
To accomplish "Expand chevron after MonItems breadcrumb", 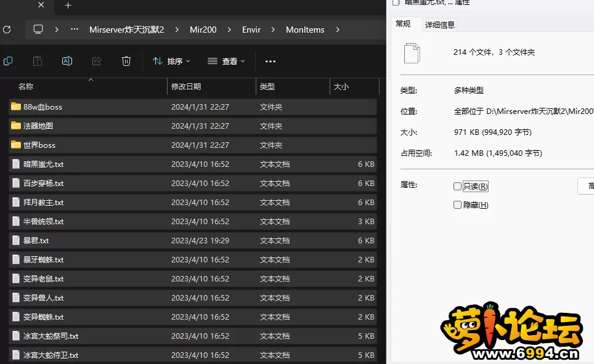I will [338, 30].
